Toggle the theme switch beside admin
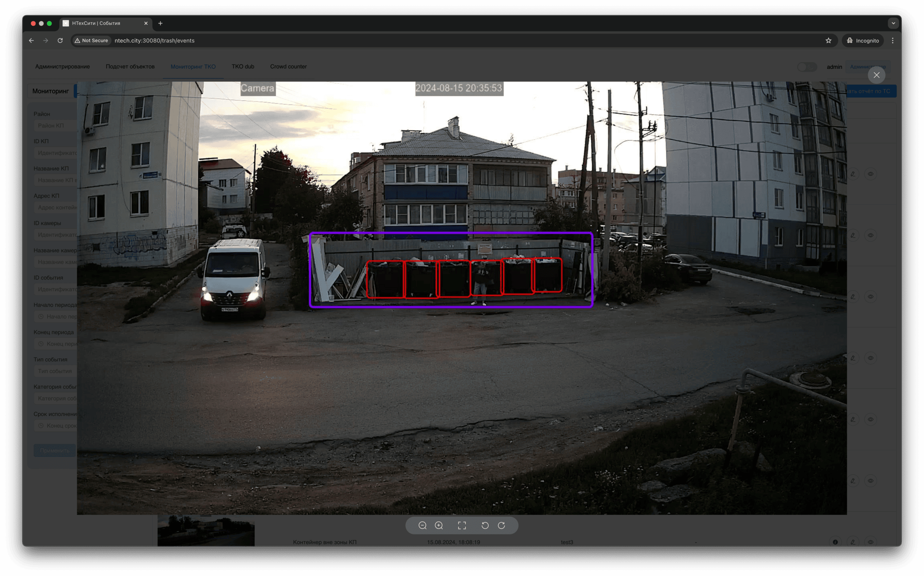 (x=807, y=67)
